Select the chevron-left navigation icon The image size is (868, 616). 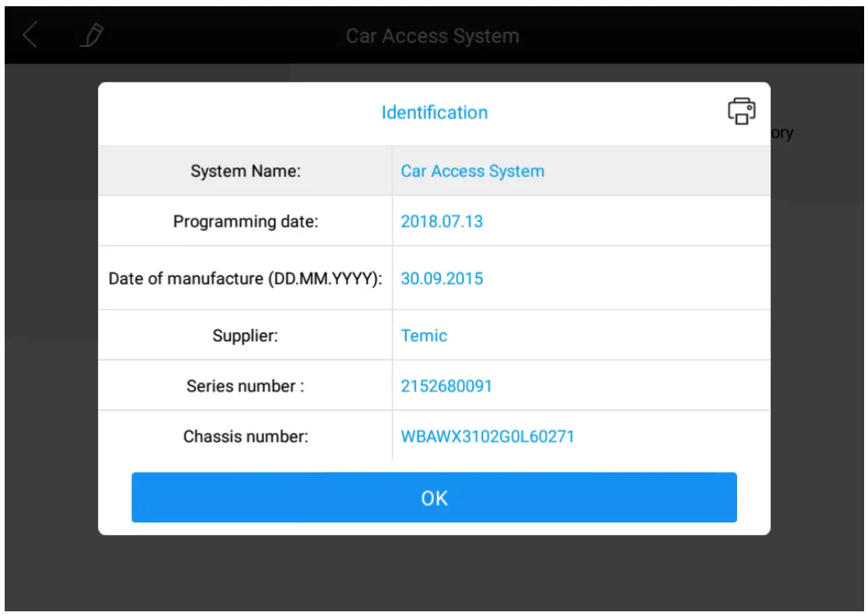point(31,35)
